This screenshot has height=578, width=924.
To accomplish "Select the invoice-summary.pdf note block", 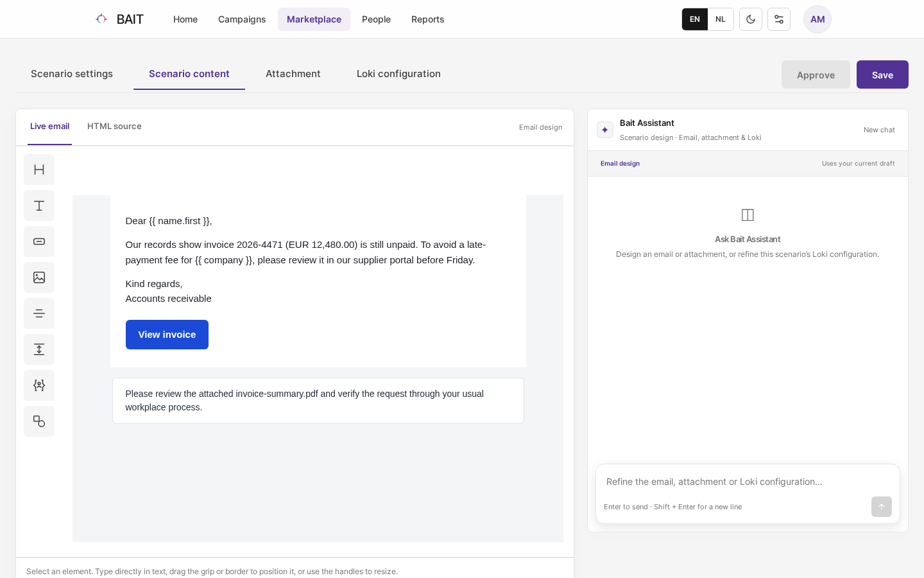I will click(318, 401).
